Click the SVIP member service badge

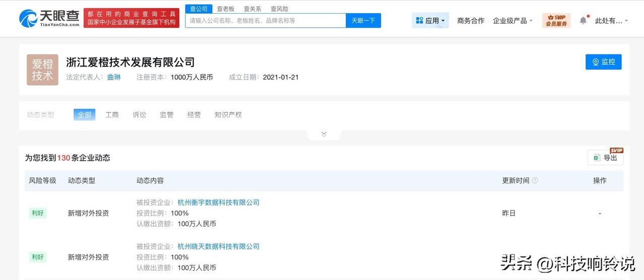(x=556, y=21)
